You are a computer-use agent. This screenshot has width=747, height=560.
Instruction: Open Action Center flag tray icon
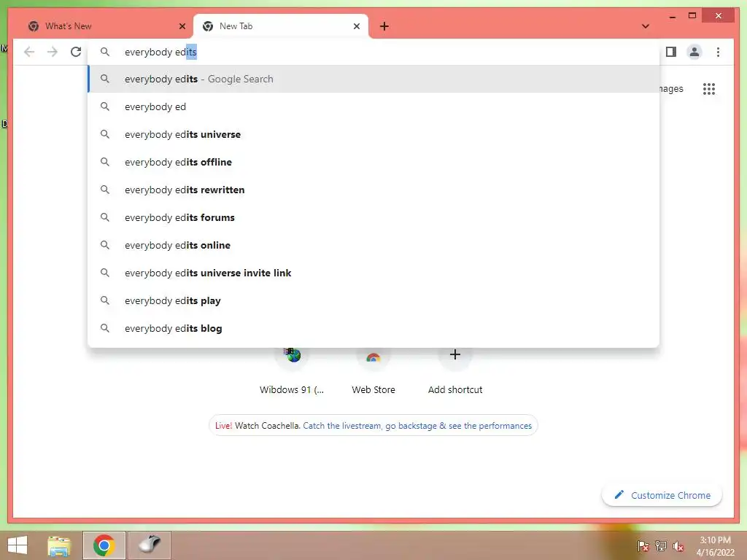point(643,545)
